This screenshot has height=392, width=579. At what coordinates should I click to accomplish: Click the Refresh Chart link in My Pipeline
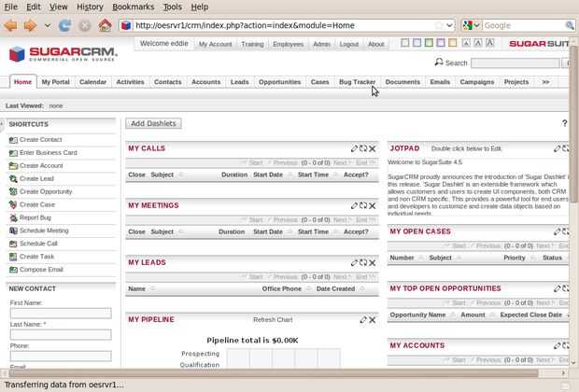point(273,319)
